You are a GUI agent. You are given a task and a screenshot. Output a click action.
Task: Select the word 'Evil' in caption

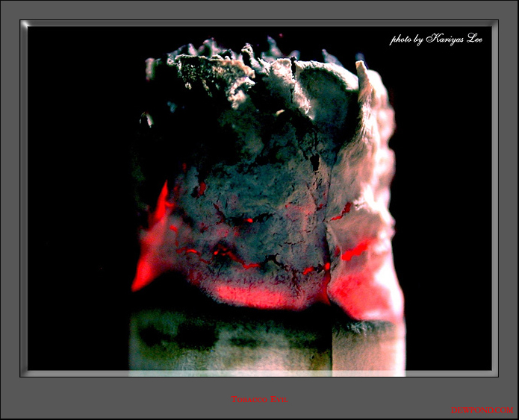coord(280,400)
